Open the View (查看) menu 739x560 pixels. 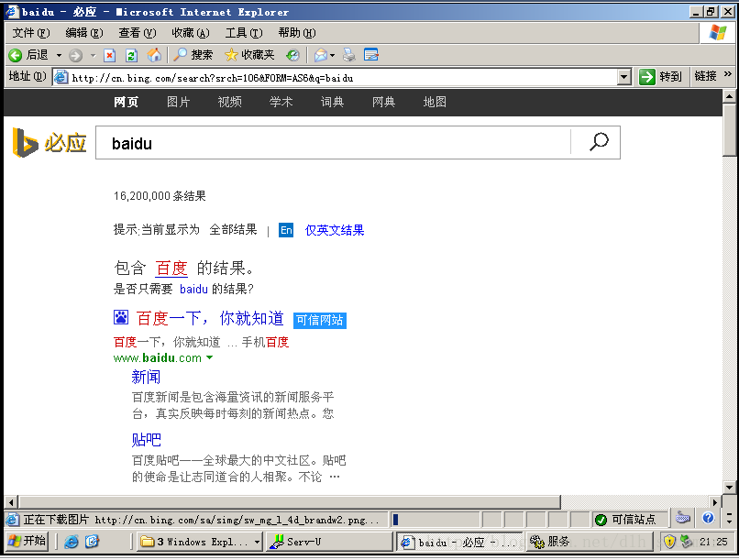tap(138, 32)
